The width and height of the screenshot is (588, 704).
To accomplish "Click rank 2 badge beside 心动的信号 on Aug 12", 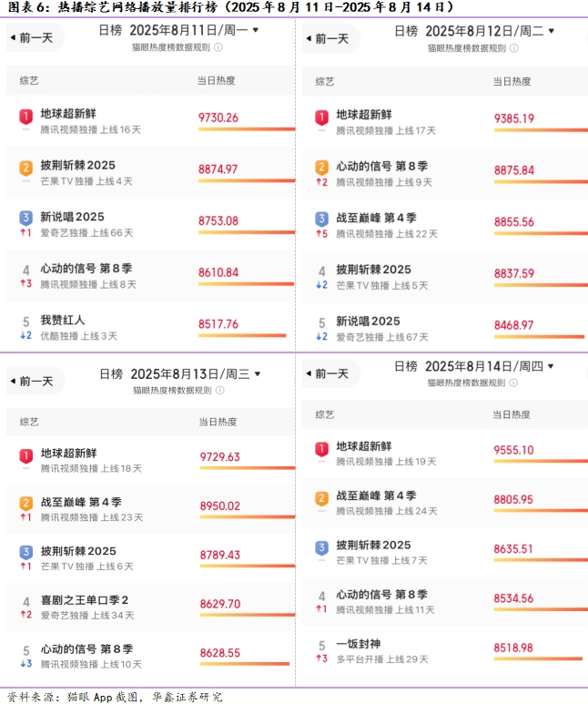I will click(x=321, y=168).
